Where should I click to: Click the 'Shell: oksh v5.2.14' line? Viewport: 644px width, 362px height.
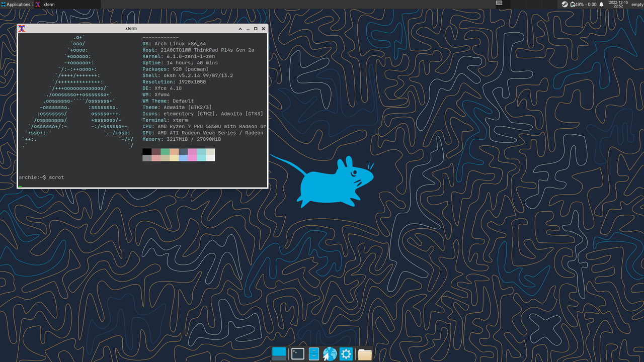pyautogui.click(x=188, y=75)
